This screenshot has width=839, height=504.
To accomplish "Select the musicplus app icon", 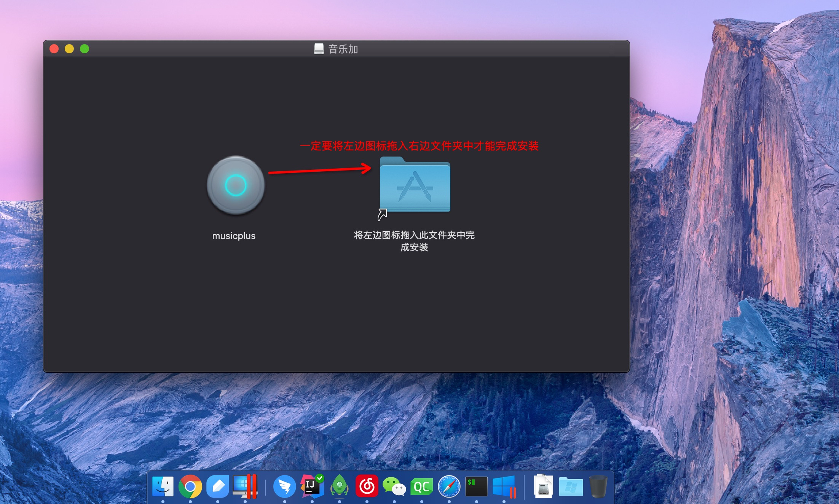I will point(236,185).
